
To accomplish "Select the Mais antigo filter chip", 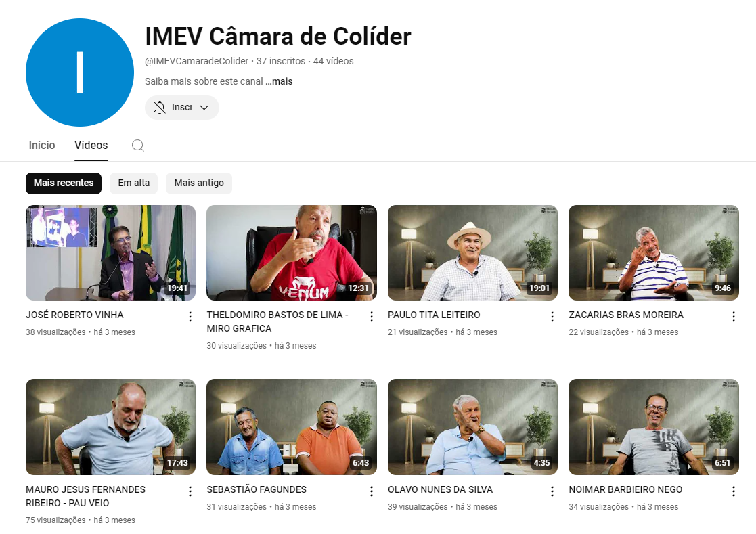I will tap(198, 183).
